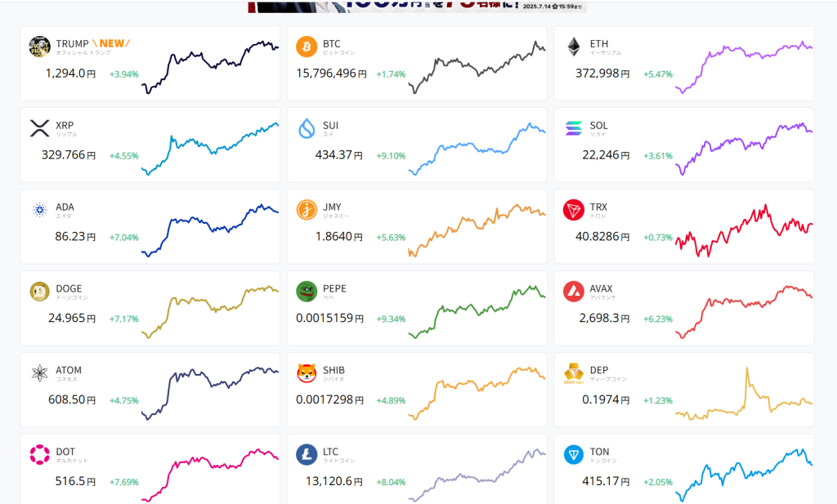Click the ATOM price chart thumbnail
Image resolution: width=837 pixels, height=504 pixels.
point(210,390)
